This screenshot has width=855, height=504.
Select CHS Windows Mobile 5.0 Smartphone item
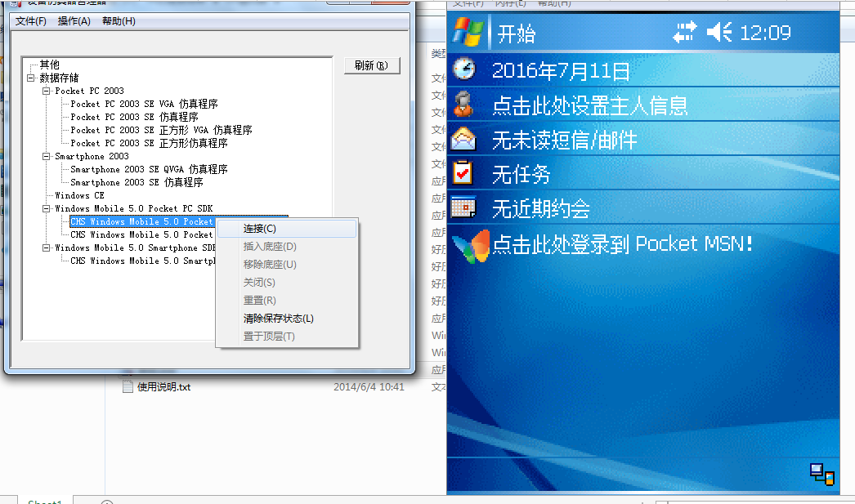pos(143,261)
